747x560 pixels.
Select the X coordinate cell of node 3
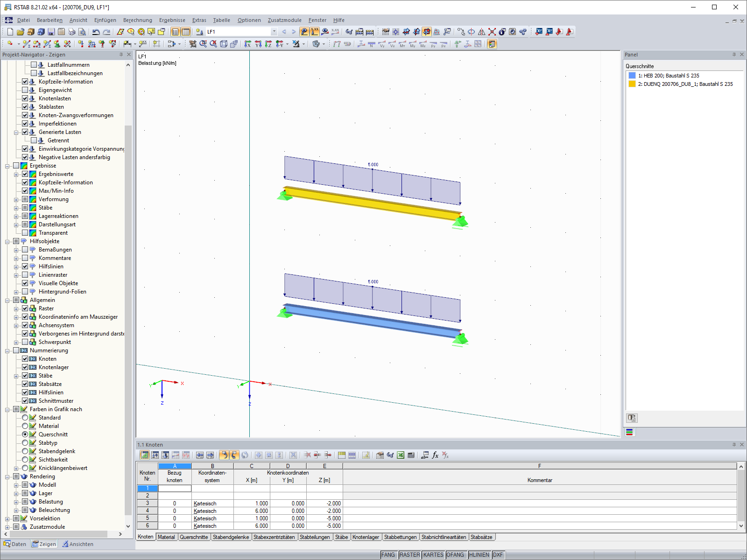click(252, 503)
